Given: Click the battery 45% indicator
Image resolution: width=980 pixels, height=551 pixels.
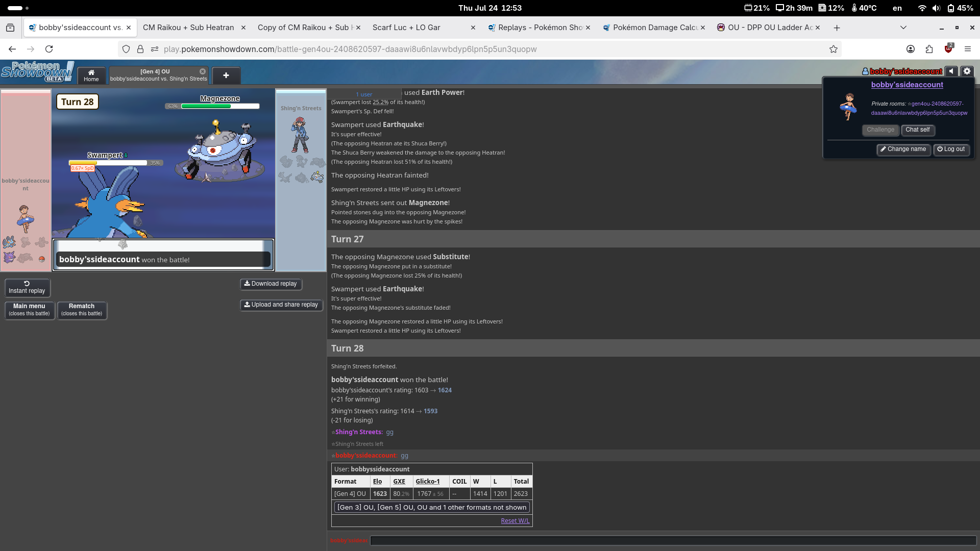Looking at the screenshot, I should 960,8.
